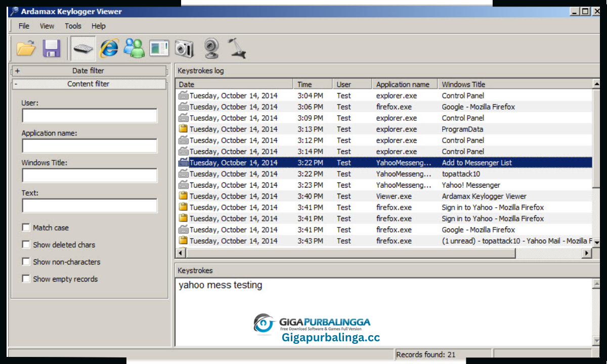Check Show non-characters option
This screenshot has height=364, width=607.
26,262
